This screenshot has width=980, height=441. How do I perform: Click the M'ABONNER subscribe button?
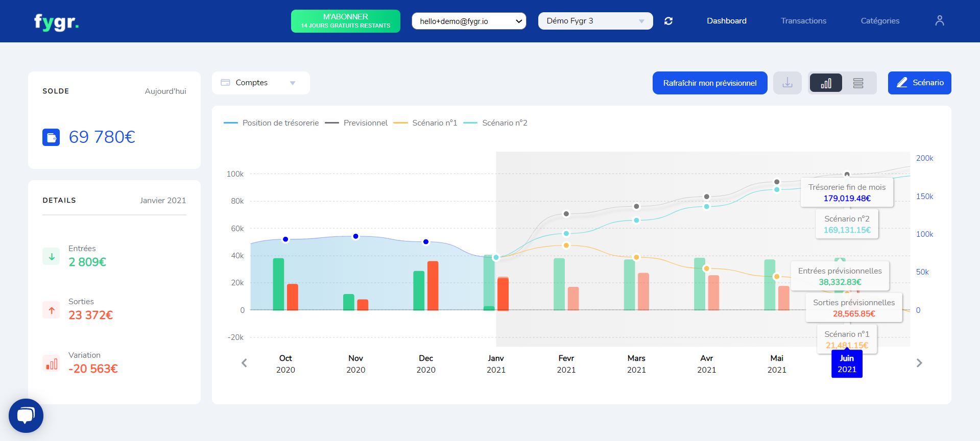346,21
